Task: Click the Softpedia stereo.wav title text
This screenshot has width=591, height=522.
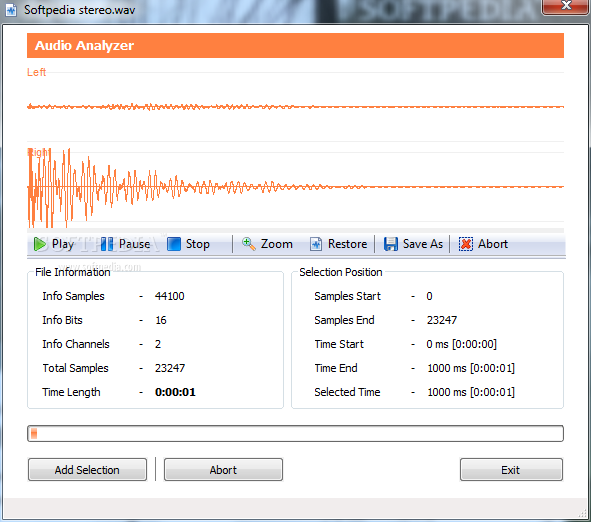Action: coord(80,10)
